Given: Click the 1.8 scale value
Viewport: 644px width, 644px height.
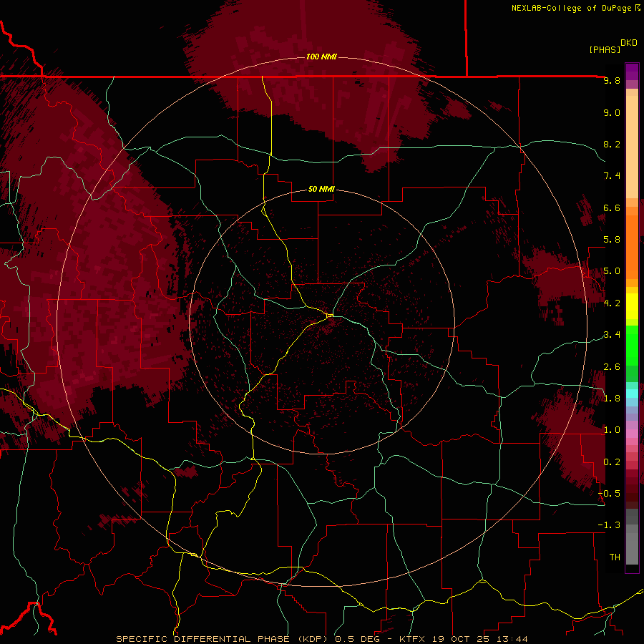Looking at the screenshot, I should point(612,399).
